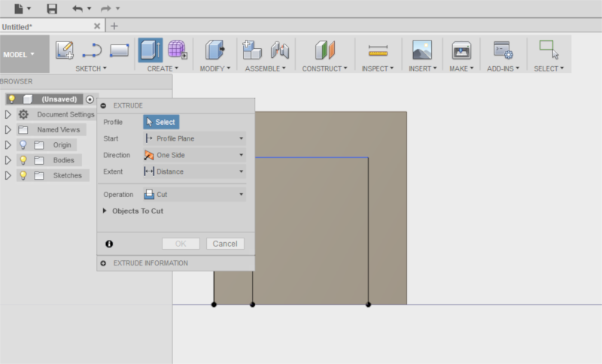Click the Select window selection icon

(549, 50)
